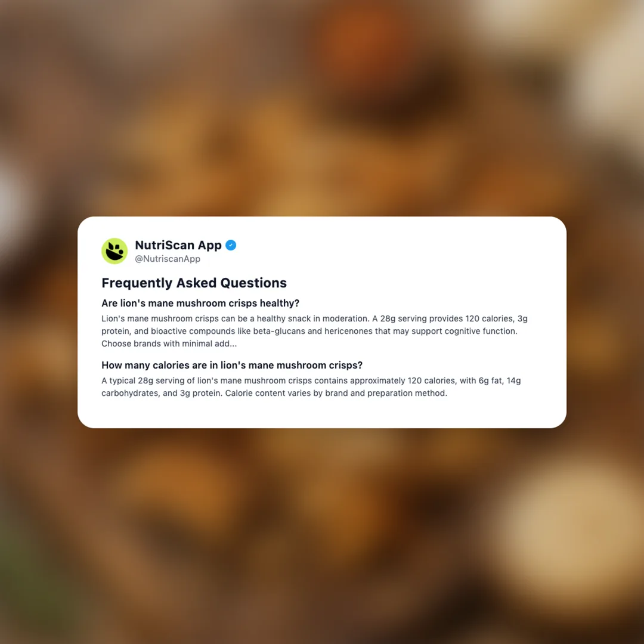Click '6g fat' in the calories answer
Screen dimensions: 644x644
coord(490,380)
